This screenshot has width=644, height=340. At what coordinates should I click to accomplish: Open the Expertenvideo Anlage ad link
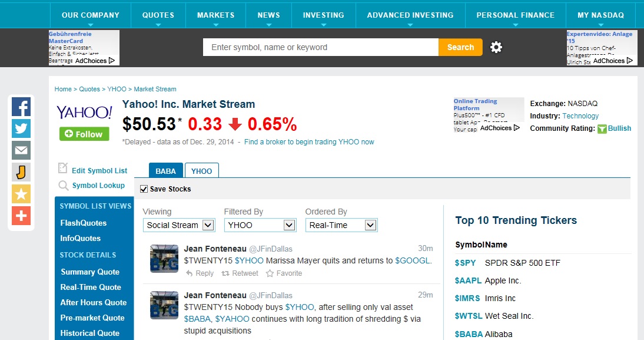tap(599, 37)
